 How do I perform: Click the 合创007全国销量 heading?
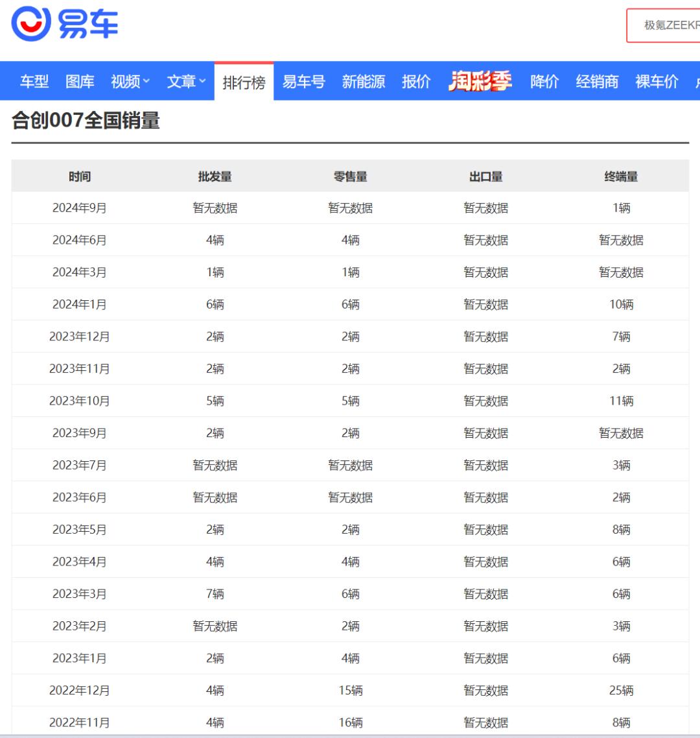[86, 120]
